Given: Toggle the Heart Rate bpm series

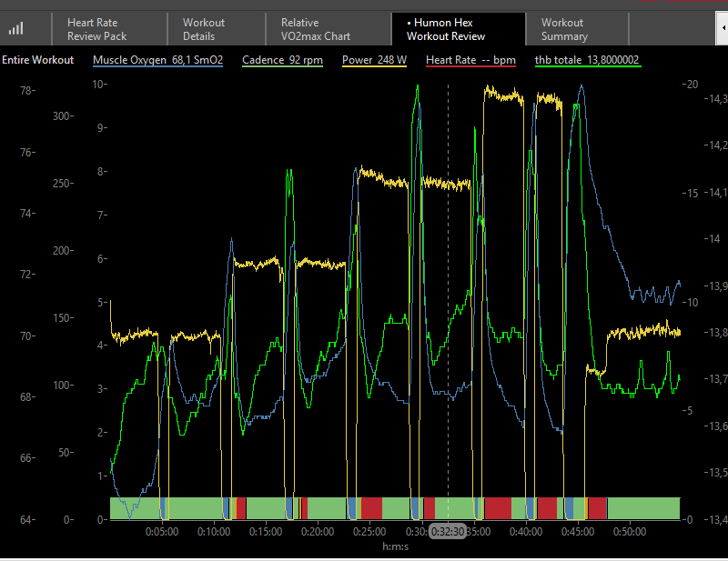Looking at the screenshot, I should tap(470, 60).
